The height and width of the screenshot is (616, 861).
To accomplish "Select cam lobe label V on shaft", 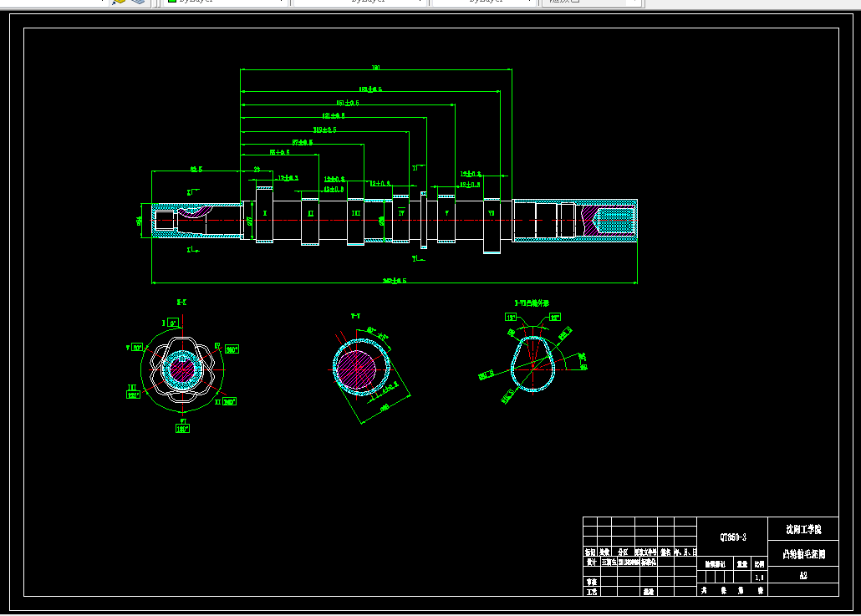I will pyautogui.click(x=446, y=213).
